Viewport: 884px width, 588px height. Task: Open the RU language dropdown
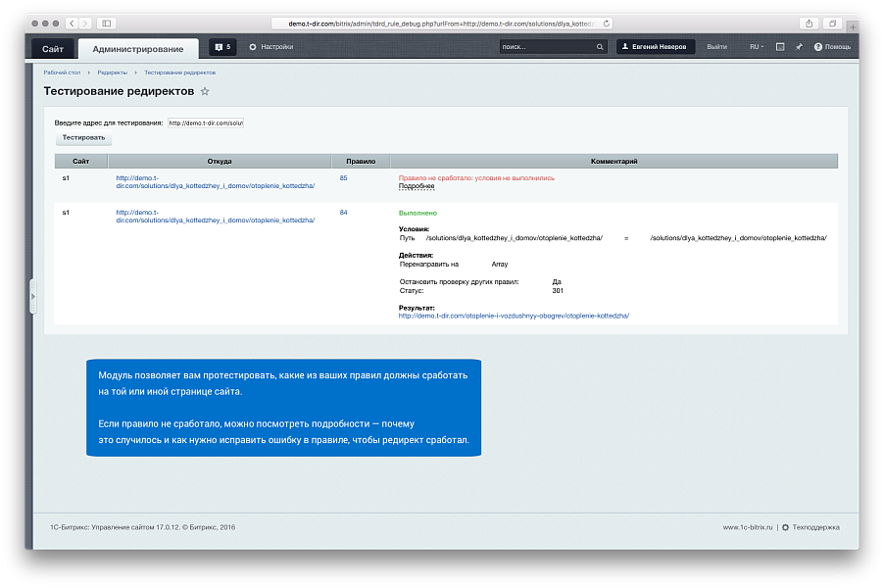coord(757,47)
